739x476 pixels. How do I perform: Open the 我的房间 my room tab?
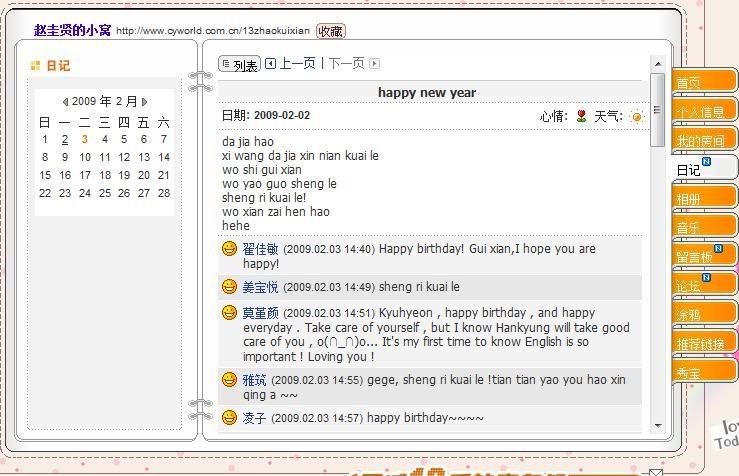click(x=703, y=140)
